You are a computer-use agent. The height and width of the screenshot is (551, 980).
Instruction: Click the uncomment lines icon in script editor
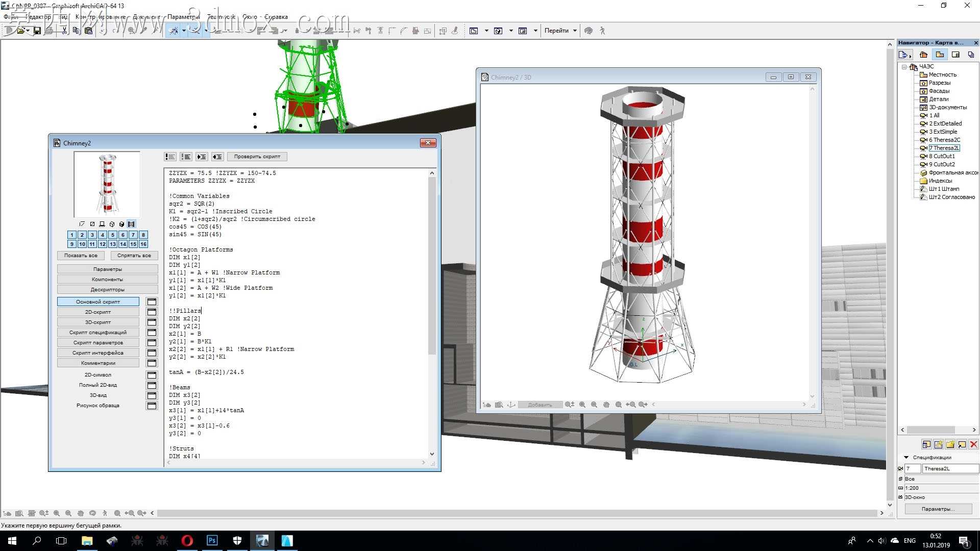[x=186, y=157]
